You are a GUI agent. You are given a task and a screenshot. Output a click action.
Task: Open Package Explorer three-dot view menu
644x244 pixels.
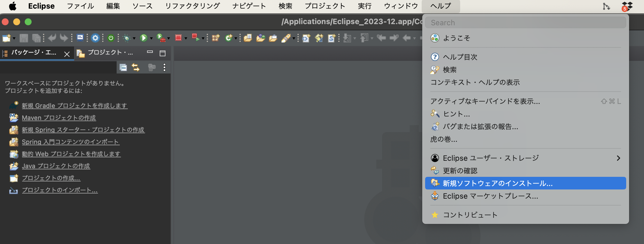point(164,67)
